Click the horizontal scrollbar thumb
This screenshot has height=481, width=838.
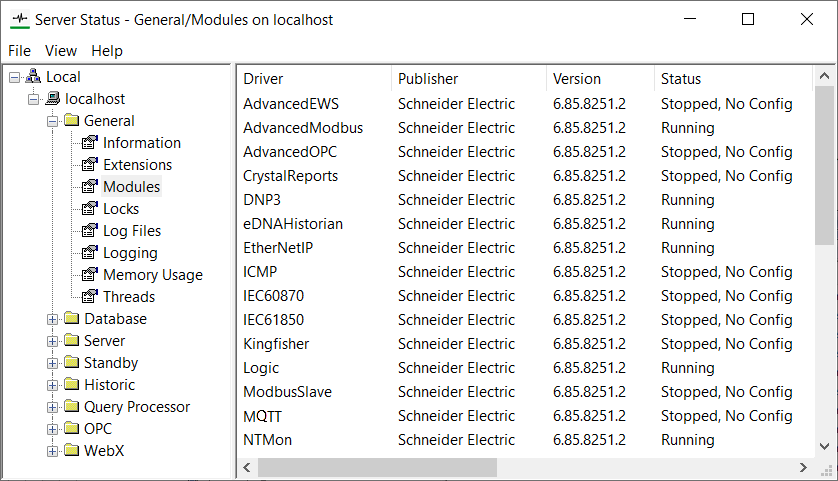tap(377, 467)
